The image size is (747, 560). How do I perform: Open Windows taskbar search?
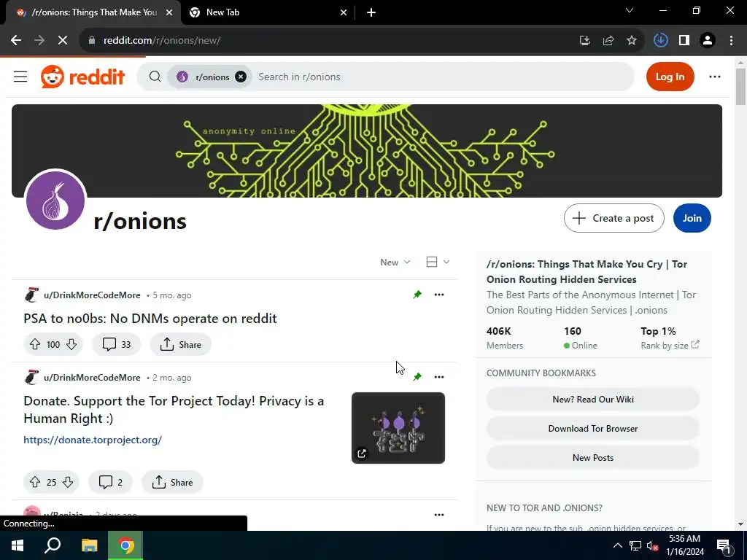tap(53, 545)
